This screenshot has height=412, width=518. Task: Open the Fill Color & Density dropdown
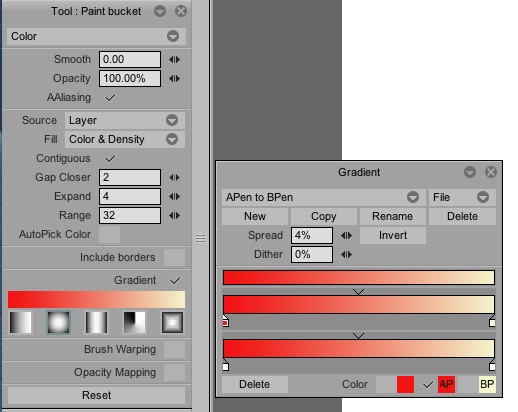coord(125,139)
